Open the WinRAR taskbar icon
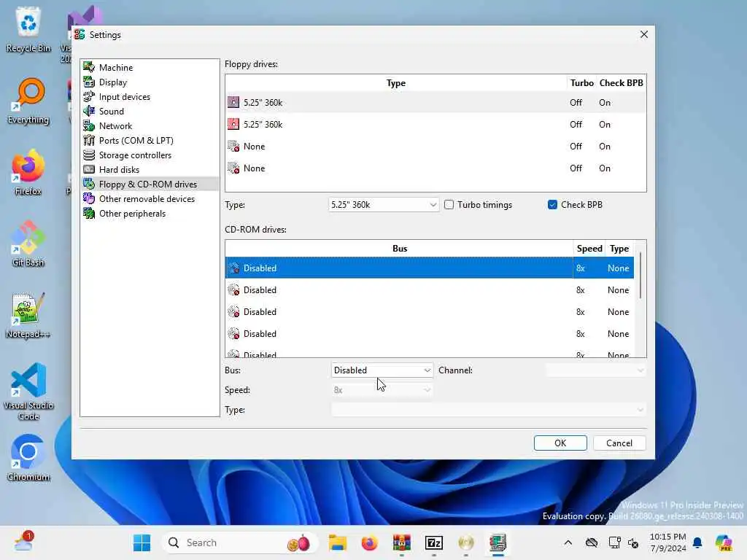This screenshot has width=747, height=560. point(402,542)
